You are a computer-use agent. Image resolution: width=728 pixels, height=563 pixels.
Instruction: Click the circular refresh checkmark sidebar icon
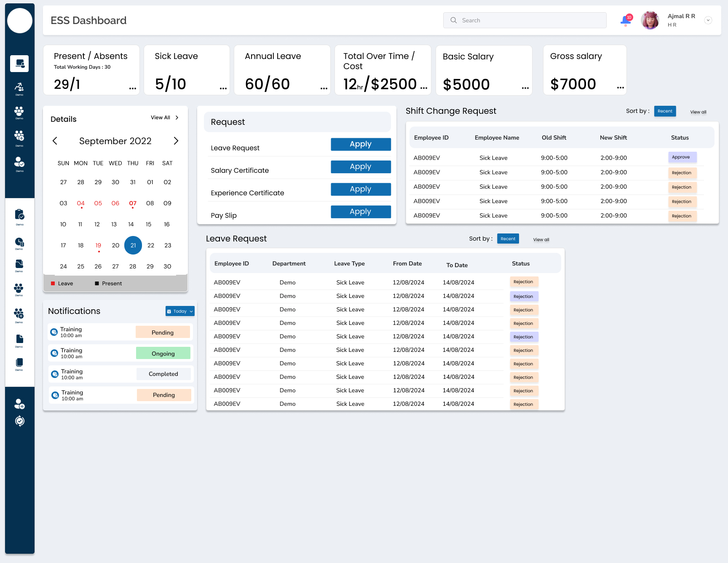point(19,421)
